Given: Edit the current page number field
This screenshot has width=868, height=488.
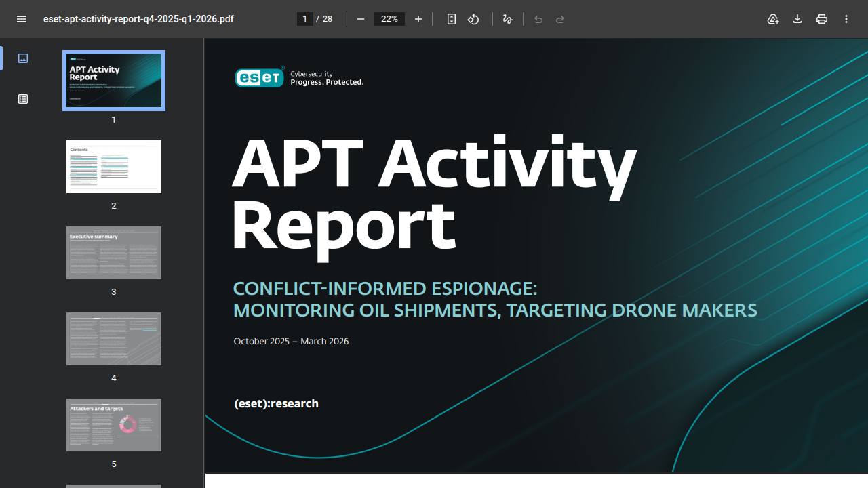Looking at the screenshot, I should (x=304, y=19).
